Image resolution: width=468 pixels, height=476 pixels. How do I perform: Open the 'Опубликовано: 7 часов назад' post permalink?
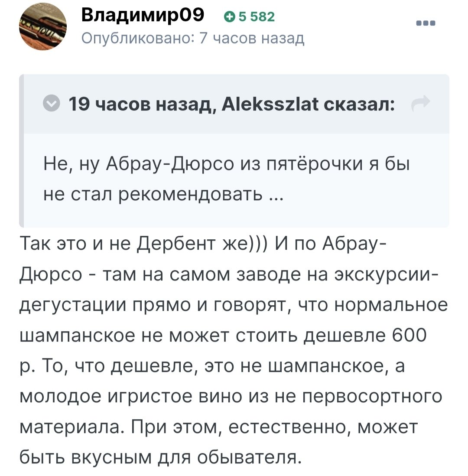coord(193,38)
